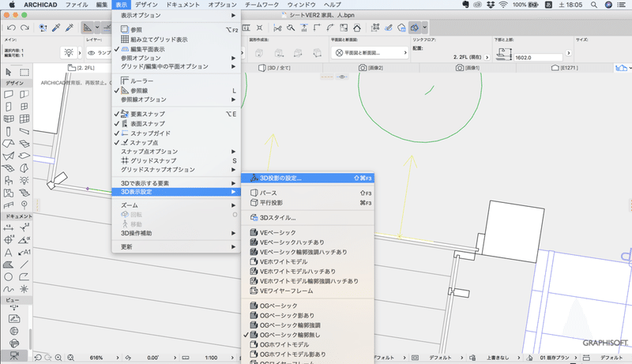Choose パース perspective menu item
Screen dimensions: 632x364
307,193
